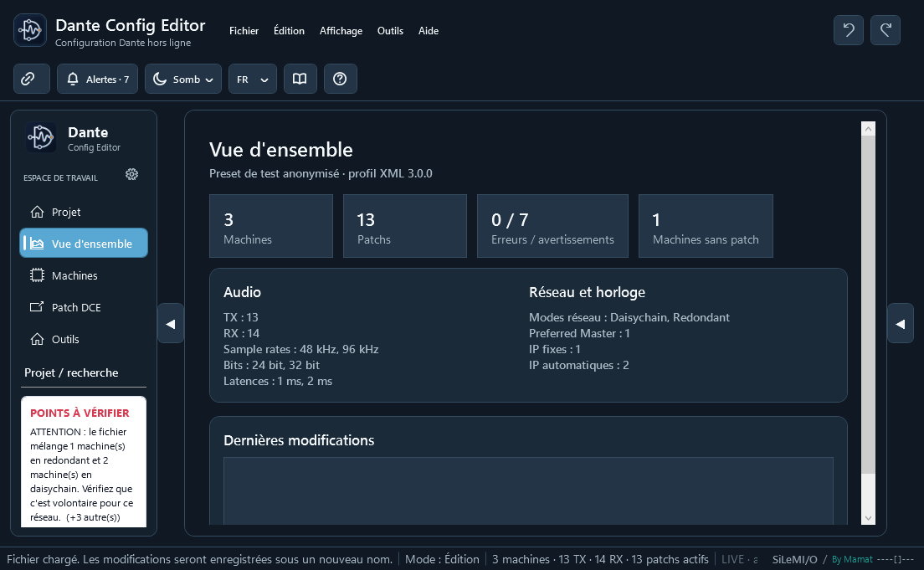
Task: Click the main panel vertical scrollbar thumb
Action: click(868, 304)
